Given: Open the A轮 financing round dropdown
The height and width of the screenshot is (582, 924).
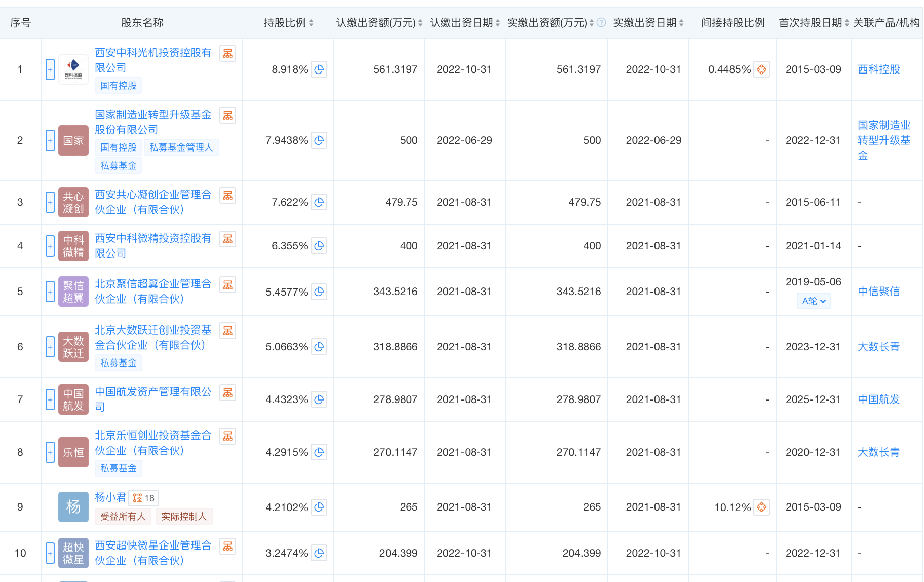Looking at the screenshot, I should point(814,301).
